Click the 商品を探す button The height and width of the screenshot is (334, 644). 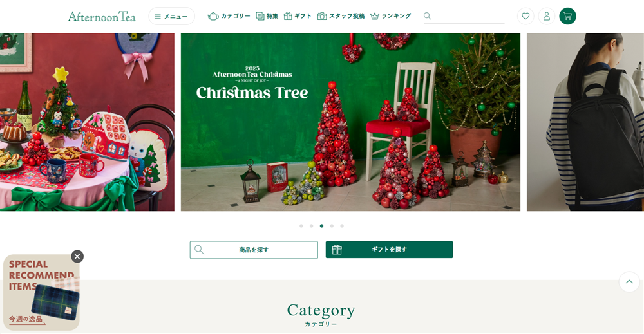point(254,250)
